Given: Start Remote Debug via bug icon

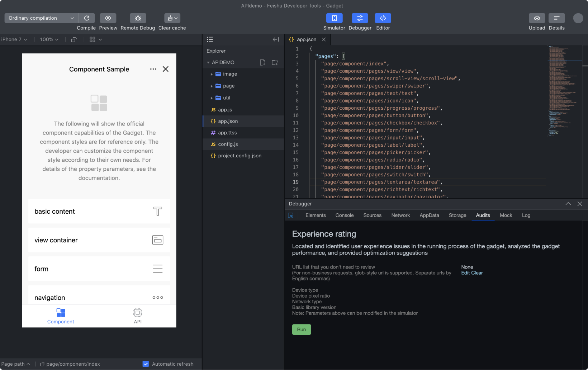Looking at the screenshot, I should [138, 18].
